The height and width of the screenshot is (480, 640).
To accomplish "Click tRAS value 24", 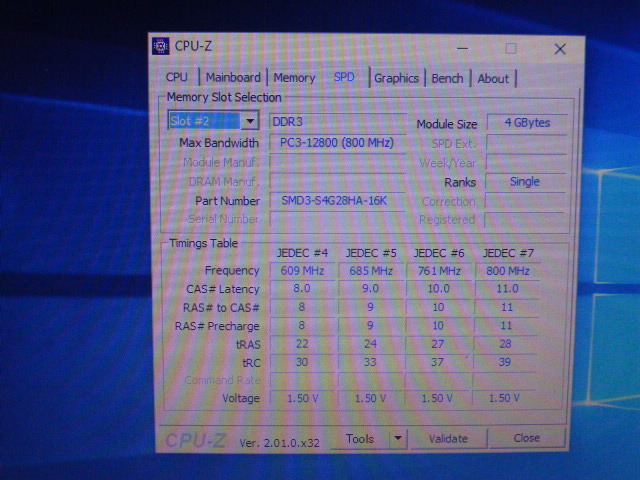I will pyautogui.click(x=370, y=344).
